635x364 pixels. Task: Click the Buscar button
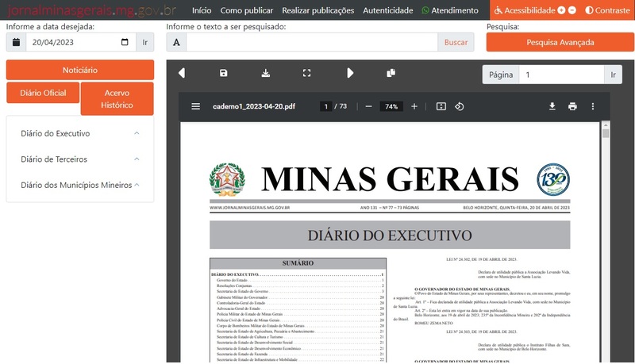(456, 42)
